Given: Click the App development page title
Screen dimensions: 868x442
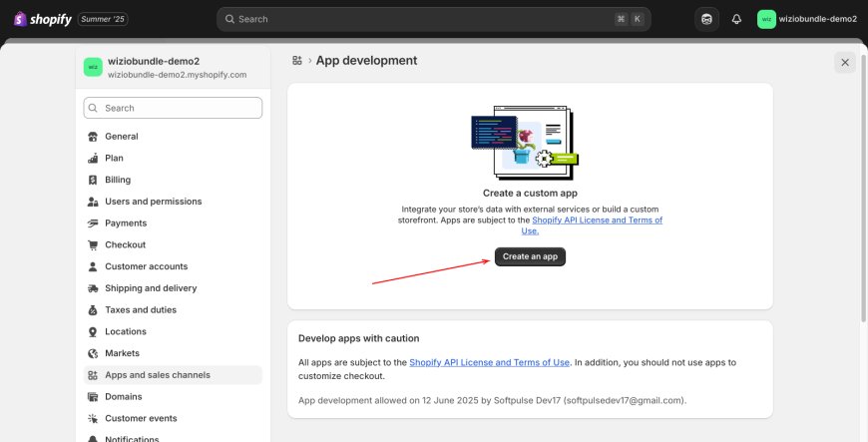Looking at the screenshot, I should click(x=366, y=61).
